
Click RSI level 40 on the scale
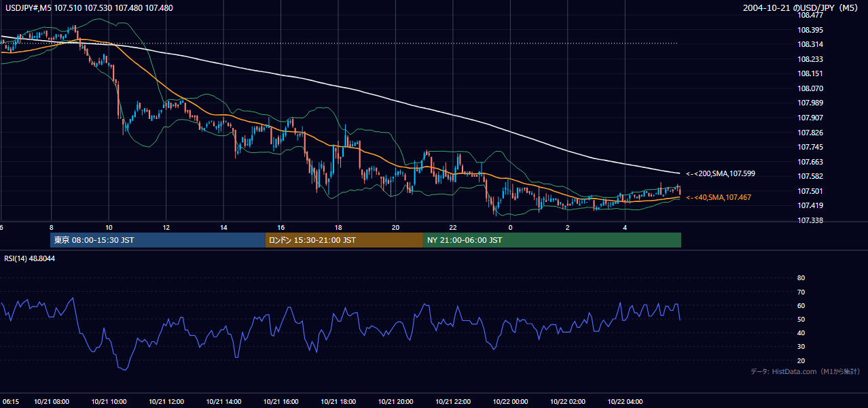[801, 333]
